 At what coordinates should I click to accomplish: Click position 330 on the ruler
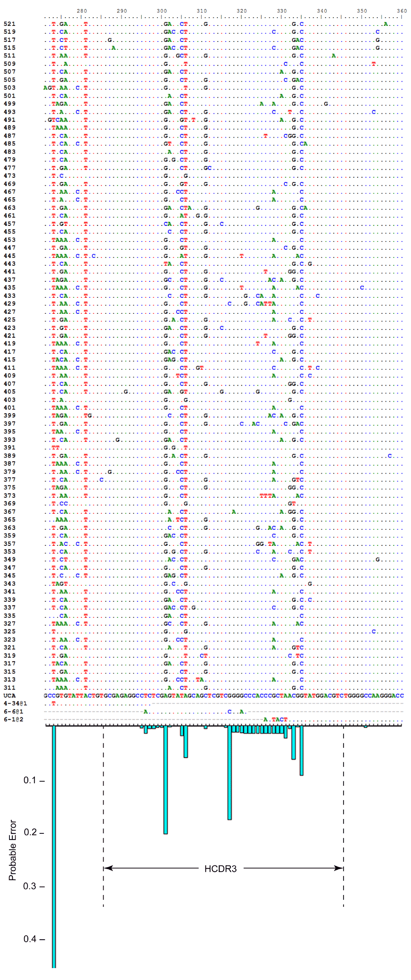pos(282,11)
